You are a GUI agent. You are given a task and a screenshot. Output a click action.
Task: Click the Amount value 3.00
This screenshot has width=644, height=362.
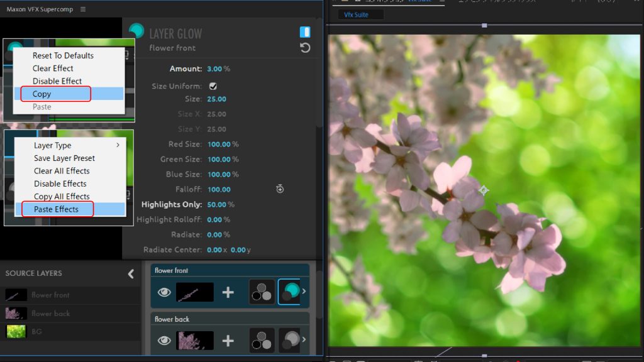coord(214,69)
